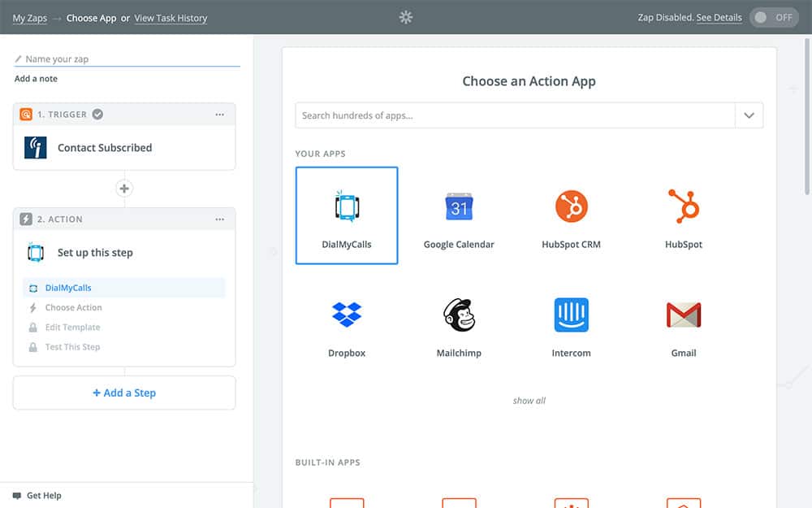Select the Mailchimp app icon
This screenshot has height=508, width=812.
tap(459, 315)
